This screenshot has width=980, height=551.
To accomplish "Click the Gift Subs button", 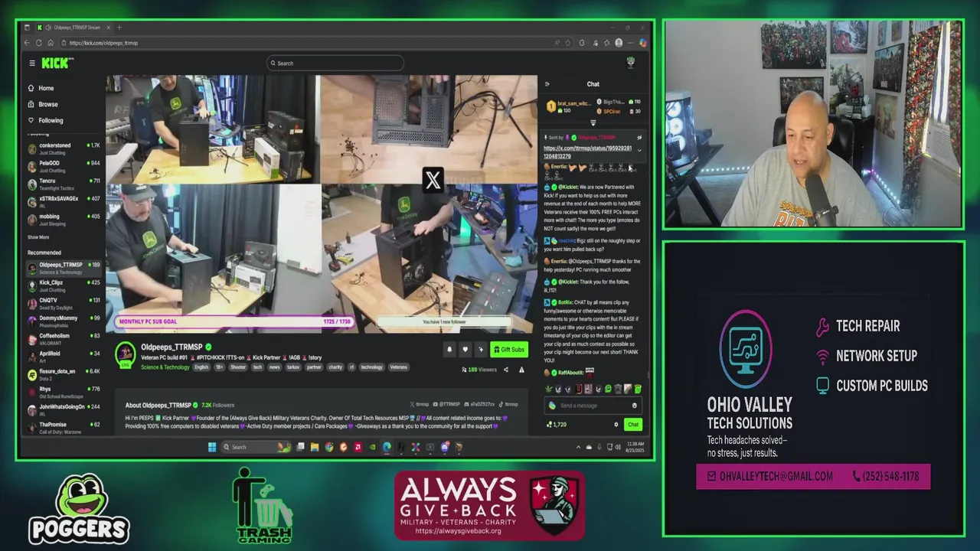I will click(509, 350).
